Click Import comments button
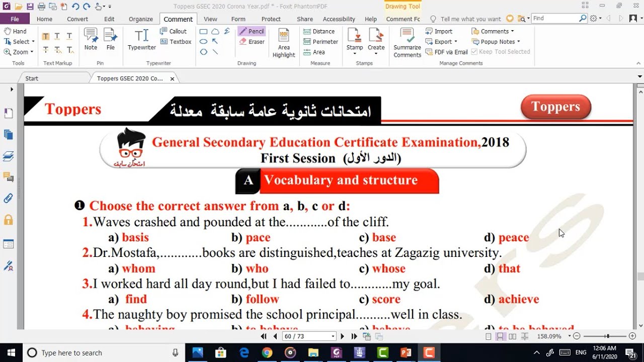Viewport: 644px width, 362px height. point(439,31)
